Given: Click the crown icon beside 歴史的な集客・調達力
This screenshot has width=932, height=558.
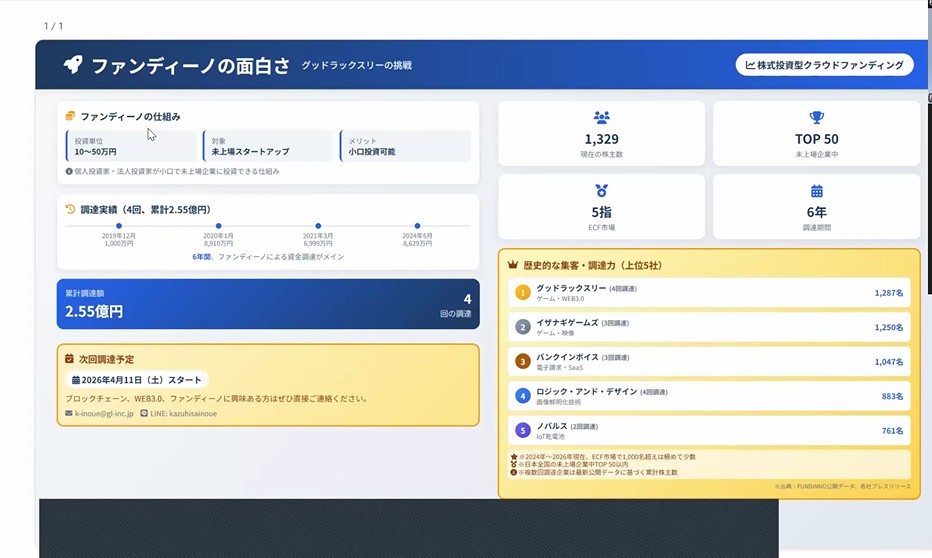Looking at the screenshot, I should (512, 265).
